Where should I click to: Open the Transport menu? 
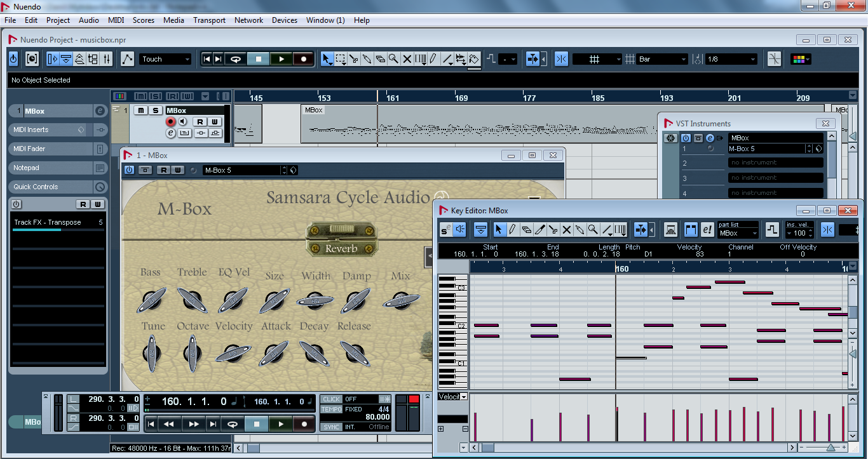click(210, 20)
